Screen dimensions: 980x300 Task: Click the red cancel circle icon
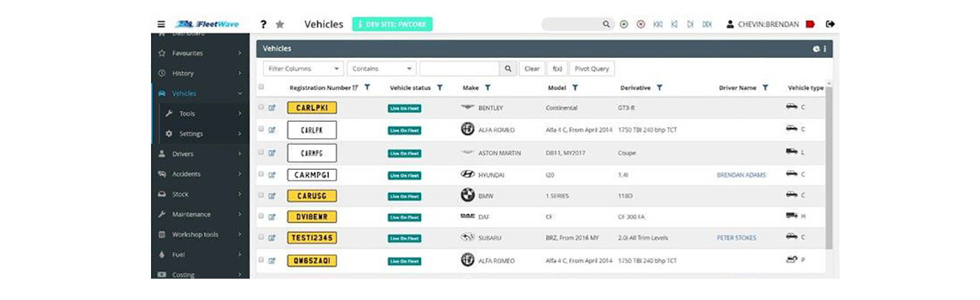(x=641, y=24)
